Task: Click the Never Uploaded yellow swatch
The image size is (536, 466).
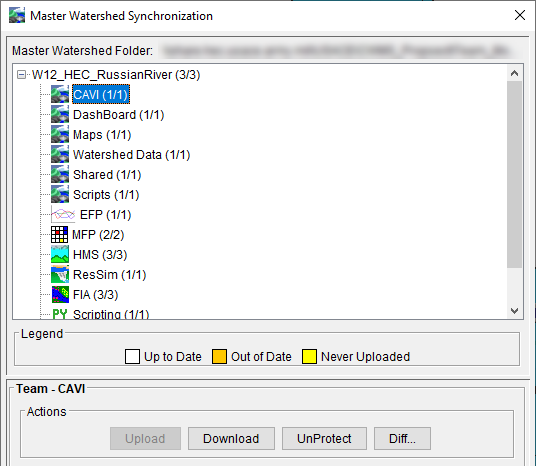Action: coord(309,357)
